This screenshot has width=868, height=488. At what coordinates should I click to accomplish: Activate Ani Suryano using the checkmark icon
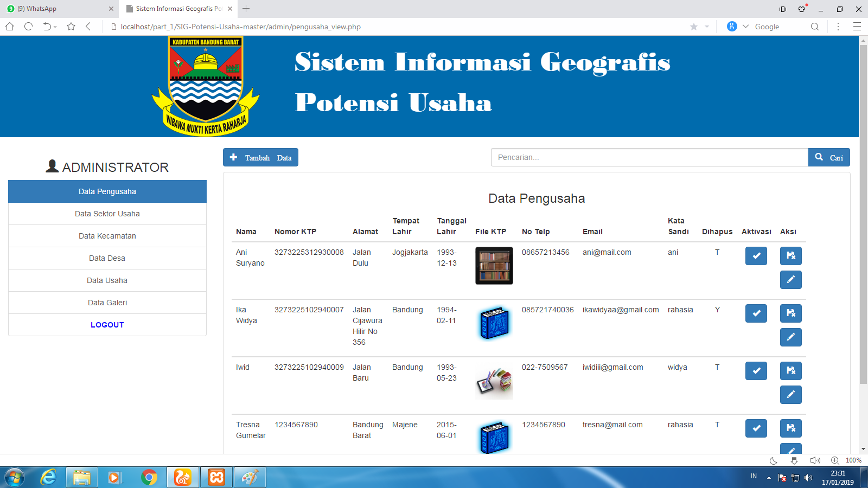pos(756,256)
